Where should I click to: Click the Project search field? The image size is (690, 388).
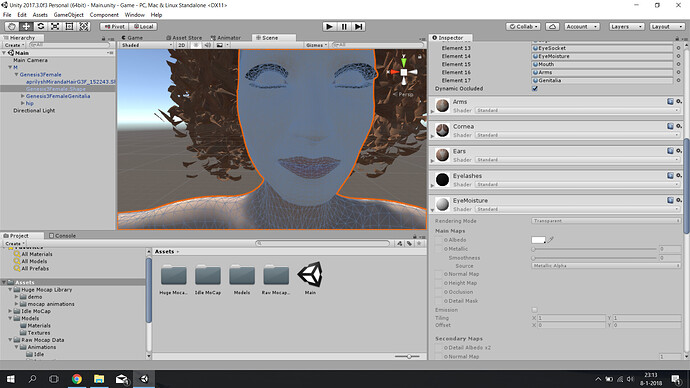click(x=323, y=243)
